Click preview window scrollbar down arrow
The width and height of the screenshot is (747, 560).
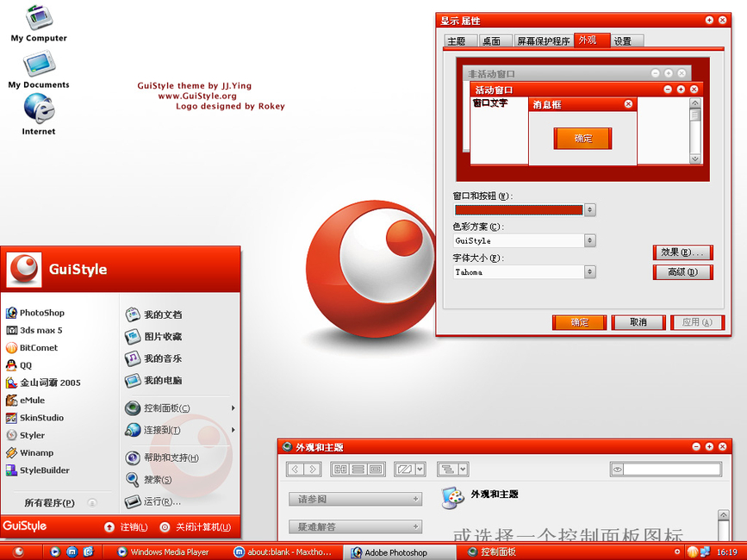695,159
